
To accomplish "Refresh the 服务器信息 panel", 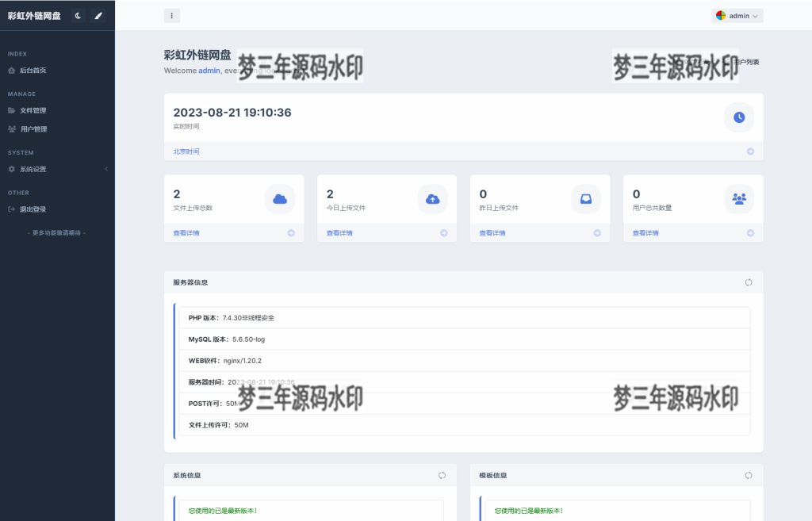I will (749, 282).
